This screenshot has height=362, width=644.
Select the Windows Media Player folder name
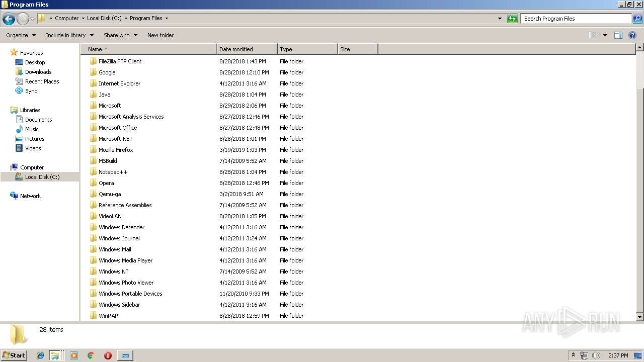[x=125, y=260]
